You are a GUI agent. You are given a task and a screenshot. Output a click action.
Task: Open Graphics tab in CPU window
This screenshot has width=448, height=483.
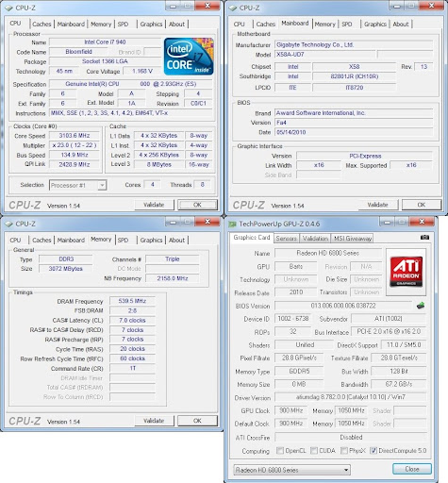point(151,25)
